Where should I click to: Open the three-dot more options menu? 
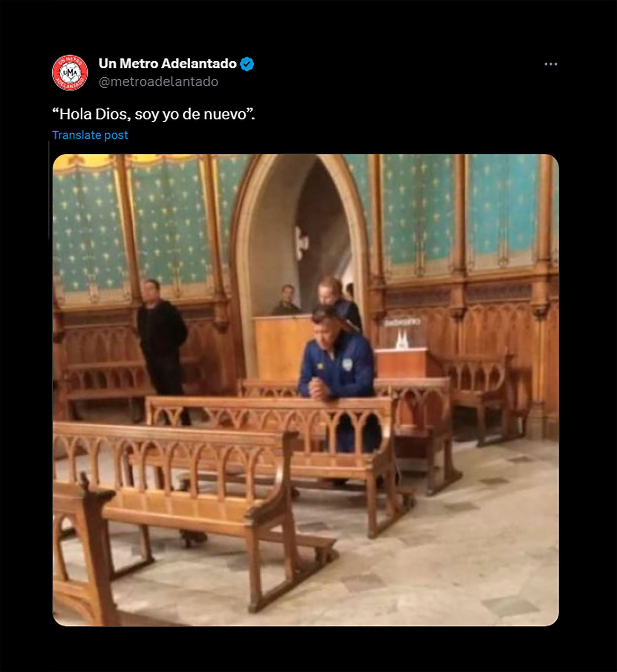[x=550, y=64]
